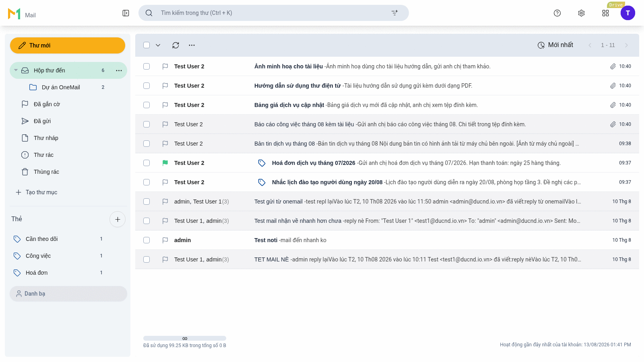Add a new tag with plus button
Screen dimensions: 644x362
click(x=118, y=219)
